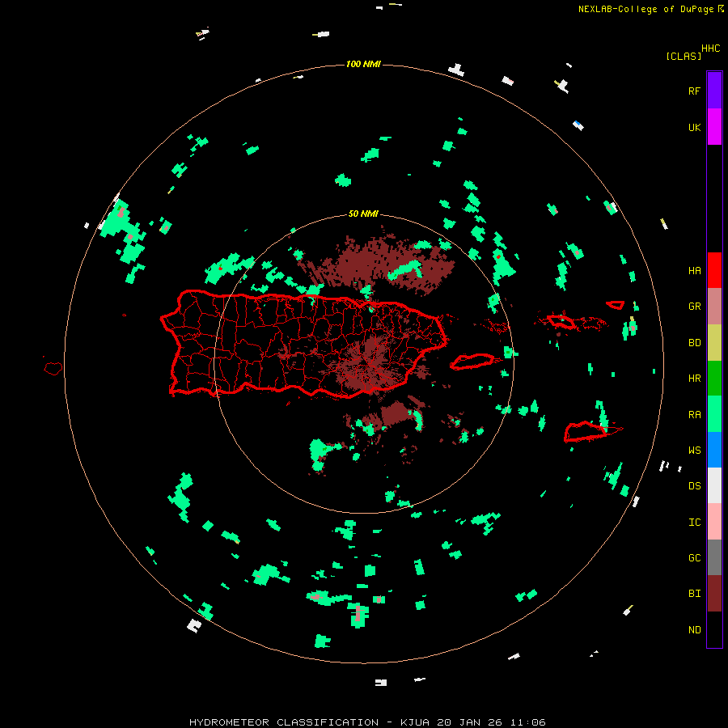728x728 pixels.
Task: Click the ND black legend swatch
Action: pyautogui.click(x=714, y=629)
